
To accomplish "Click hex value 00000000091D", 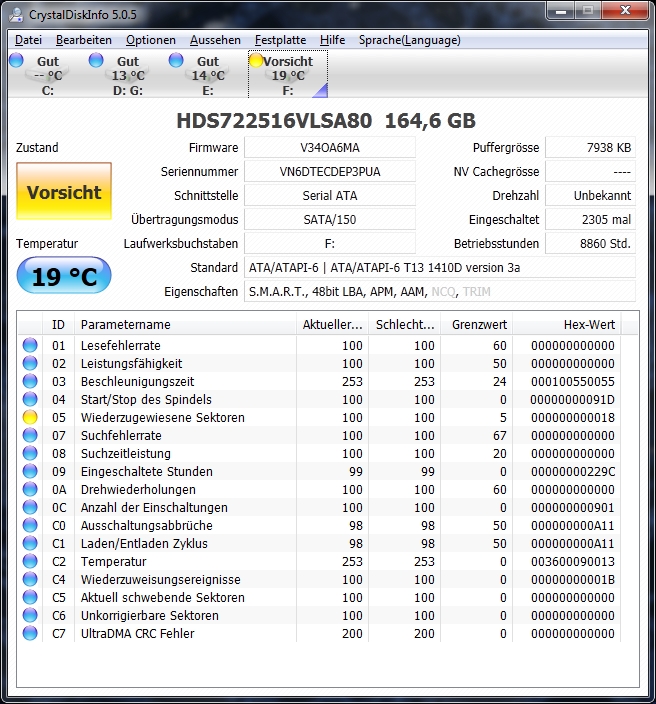I will (572, 400).
